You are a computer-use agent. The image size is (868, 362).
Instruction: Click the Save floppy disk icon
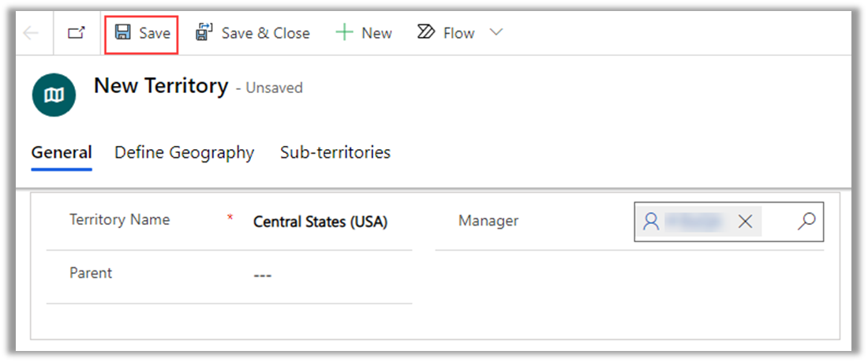pos(123,32)
